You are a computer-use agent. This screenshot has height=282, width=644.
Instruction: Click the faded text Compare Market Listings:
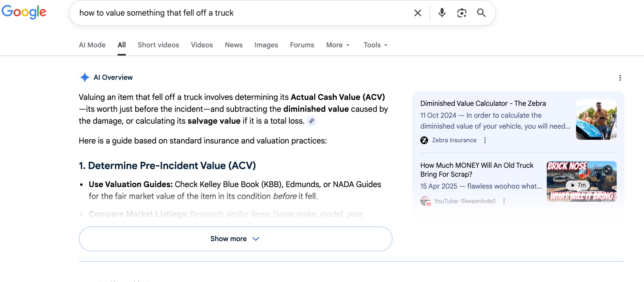click(x=138, y=214)
